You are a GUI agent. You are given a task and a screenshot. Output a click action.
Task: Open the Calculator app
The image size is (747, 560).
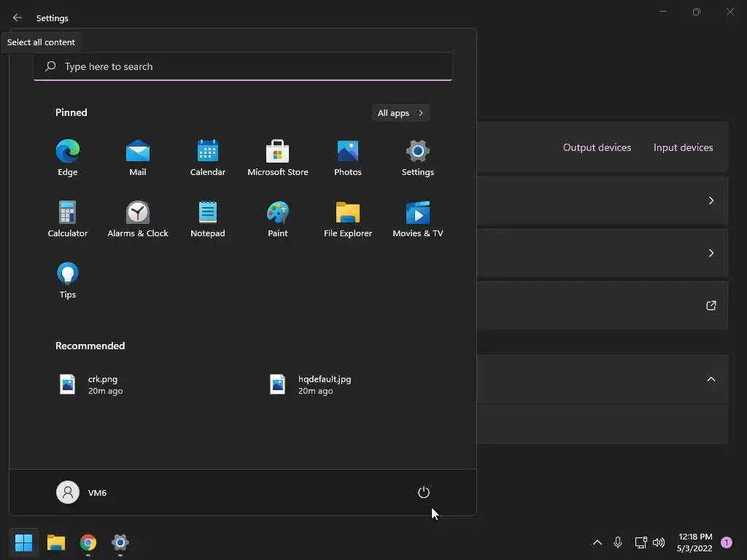(x=68, y=219)
